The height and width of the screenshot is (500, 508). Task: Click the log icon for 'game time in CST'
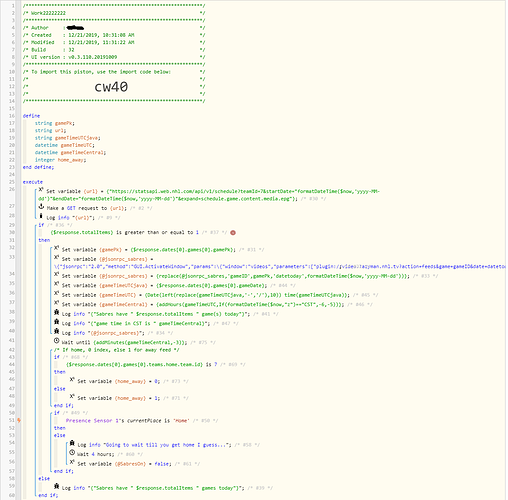pos(57,322)
